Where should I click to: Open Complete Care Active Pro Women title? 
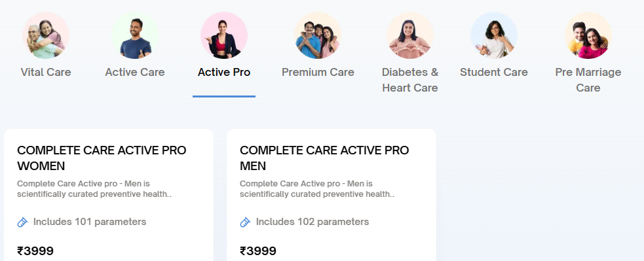click(x=102, y=158)
